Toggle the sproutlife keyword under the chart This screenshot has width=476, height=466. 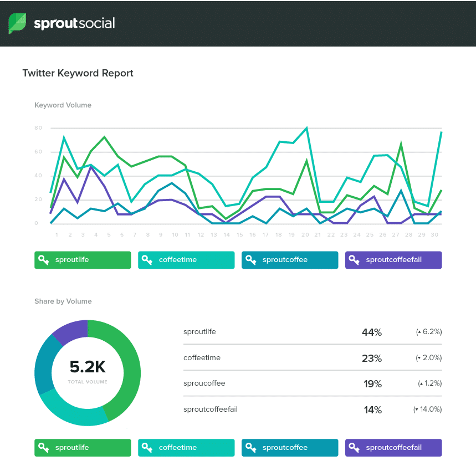click(82, 260)
